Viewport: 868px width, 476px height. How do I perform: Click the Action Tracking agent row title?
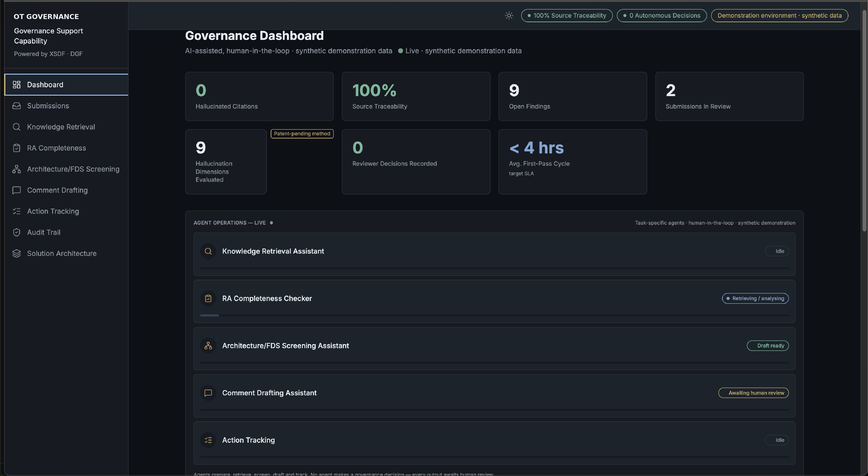248,440
